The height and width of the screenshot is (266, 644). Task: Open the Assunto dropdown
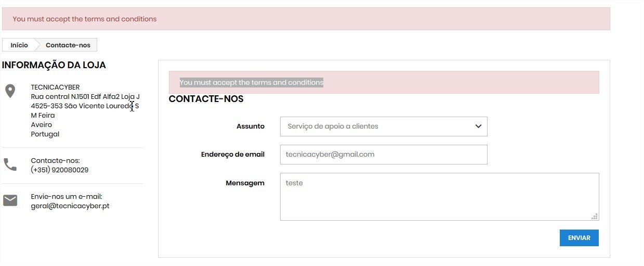[x=384, y=126]
